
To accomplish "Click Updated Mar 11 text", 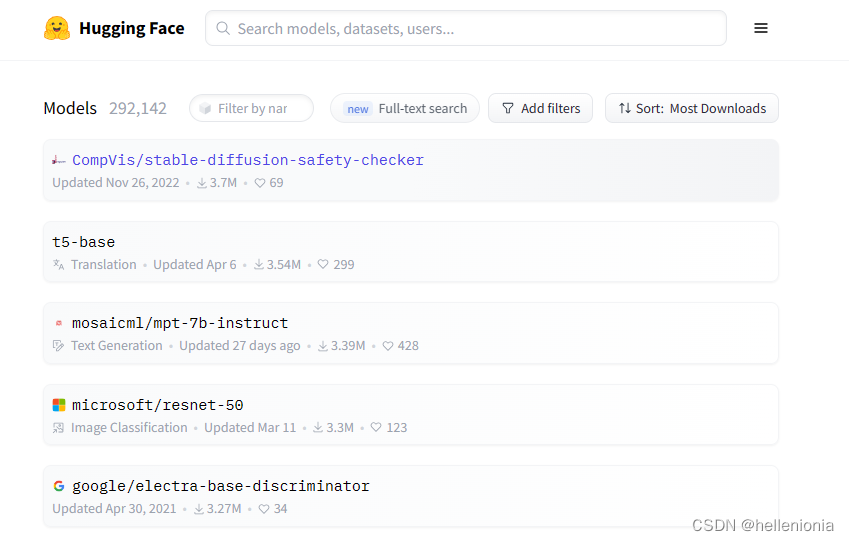I will pos(250,427).
